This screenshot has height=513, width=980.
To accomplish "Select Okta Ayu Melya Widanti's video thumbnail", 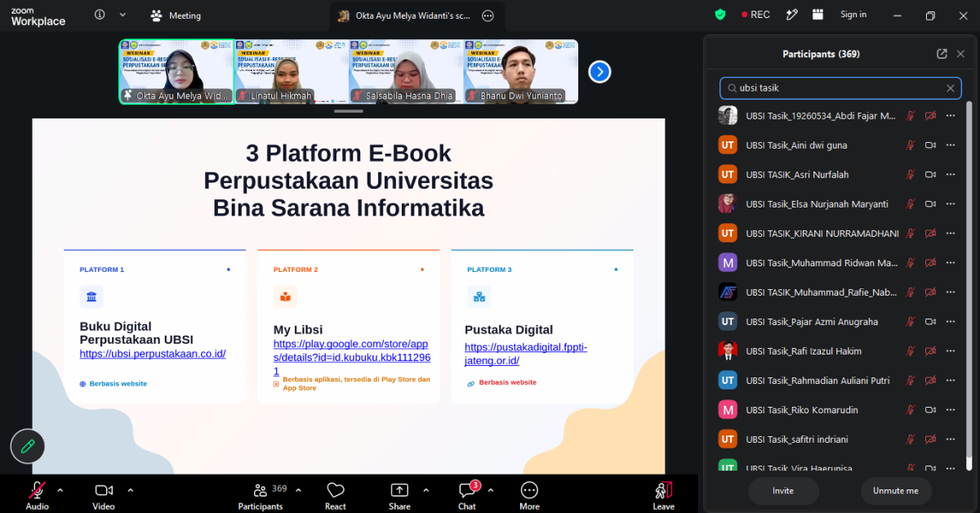I will click(176, 72).
